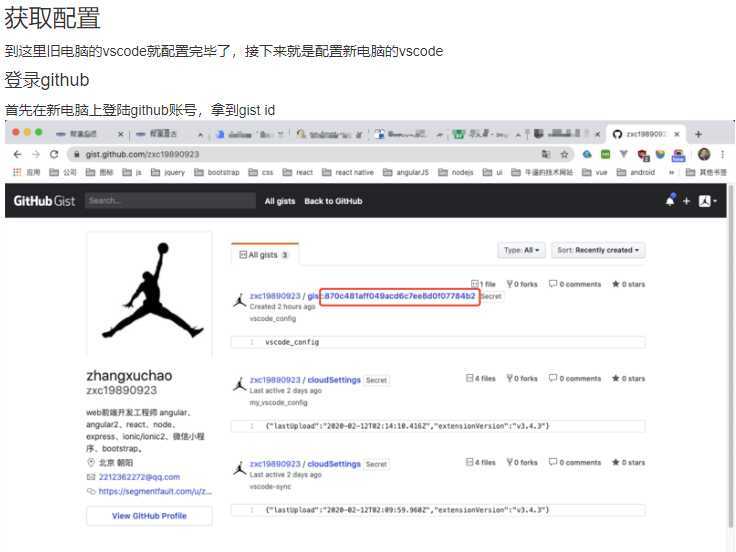The width and height of the screenshot is (736, 552).
Task: Open the user avatar dropdown in header
Action: point(707,201)
